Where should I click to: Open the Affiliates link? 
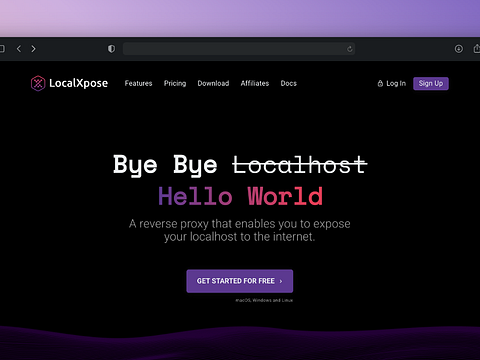tap(255, 83)
